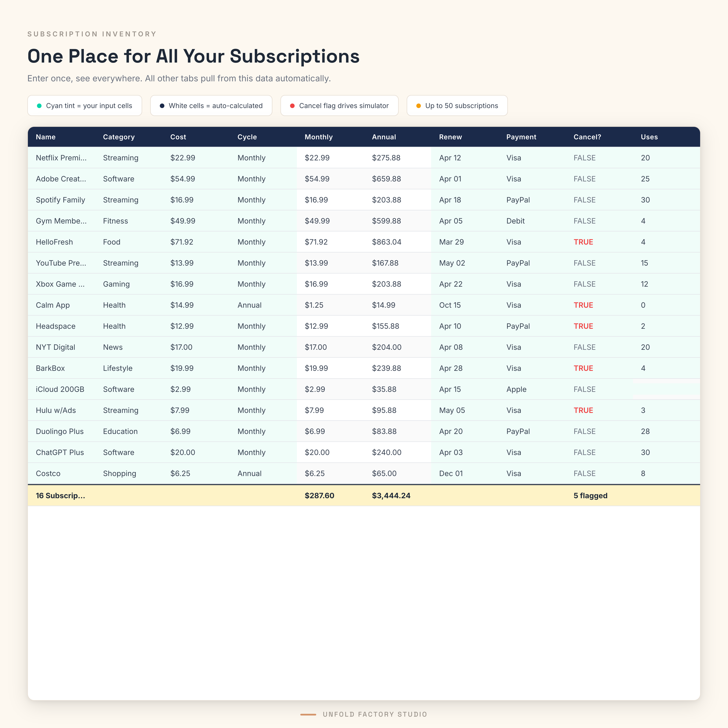Viewport: 728px width, 728px height.
Task: Click the Cancel flag drives simulator label
Action: click(x=344, y=106)
